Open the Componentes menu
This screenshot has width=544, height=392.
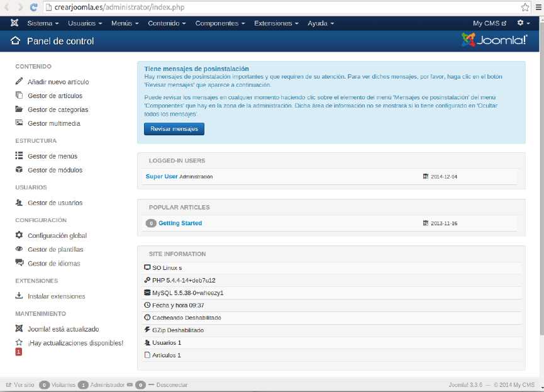pyautogui.click(x=220, y=23)
